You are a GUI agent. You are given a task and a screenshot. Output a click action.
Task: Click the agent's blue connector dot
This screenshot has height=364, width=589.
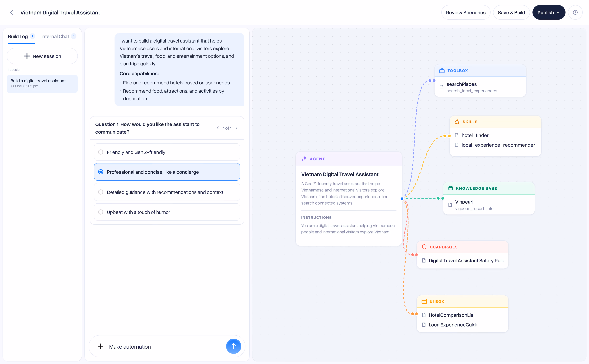click(x=402, y=199)
